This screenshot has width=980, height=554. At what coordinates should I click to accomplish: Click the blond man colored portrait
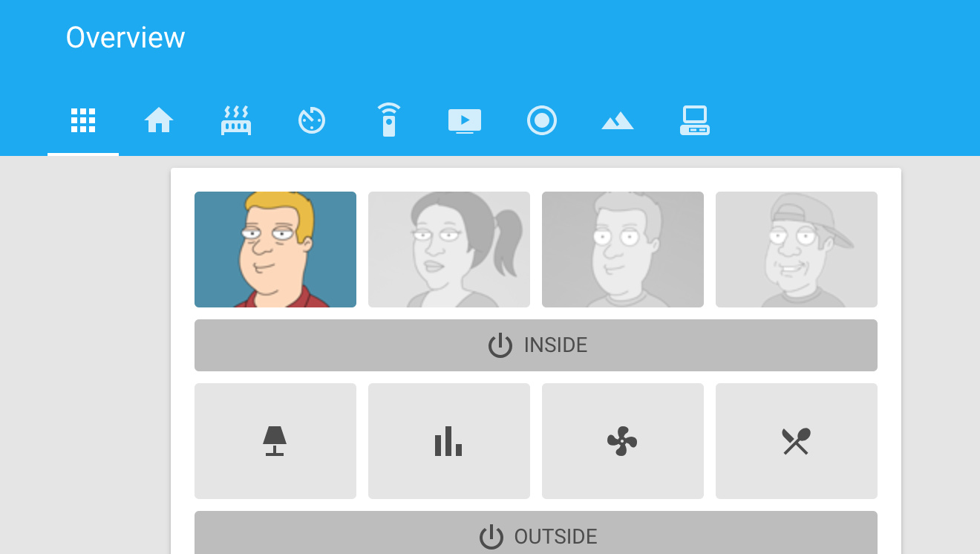(275, 250)
